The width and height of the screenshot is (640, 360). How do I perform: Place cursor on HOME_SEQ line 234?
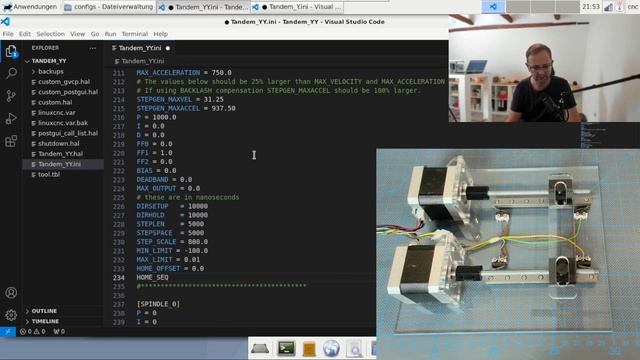[x=152, y=278]
